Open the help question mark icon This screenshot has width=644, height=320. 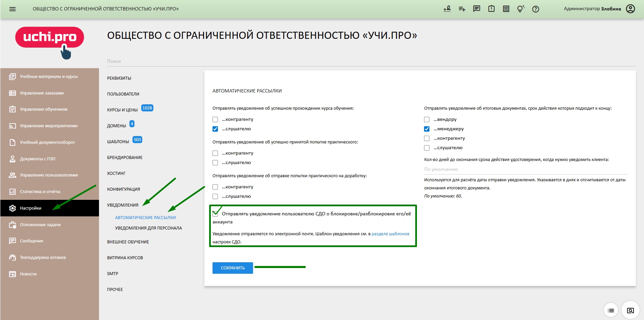coord(536,9)
